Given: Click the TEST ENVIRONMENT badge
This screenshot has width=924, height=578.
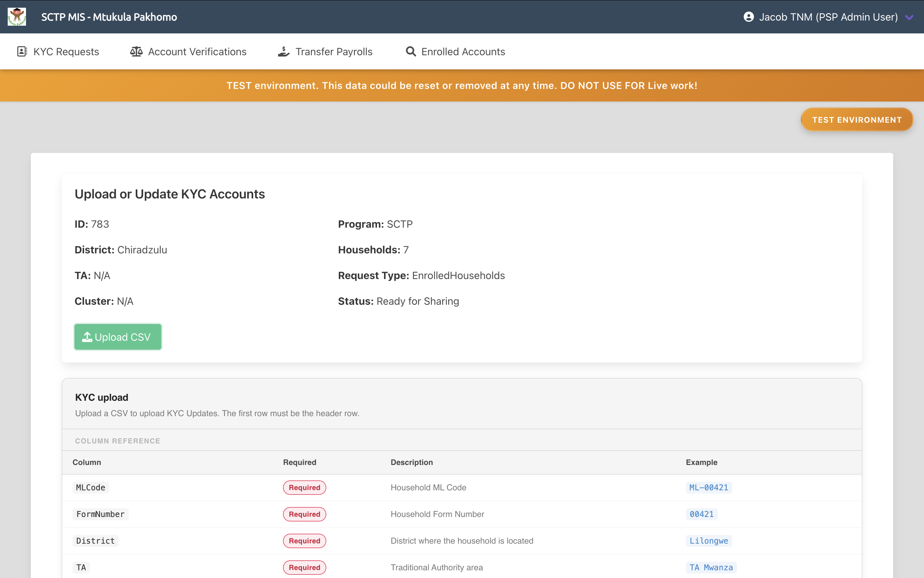Looking at the screenshot, I should (x=857, y=120).
